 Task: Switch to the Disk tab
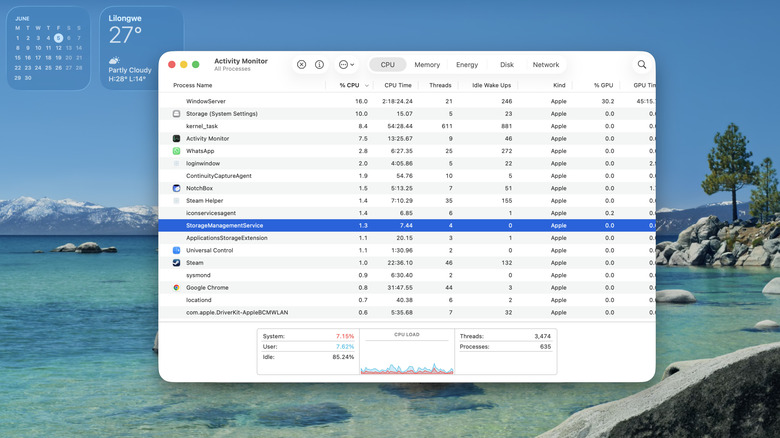point(506,65)
